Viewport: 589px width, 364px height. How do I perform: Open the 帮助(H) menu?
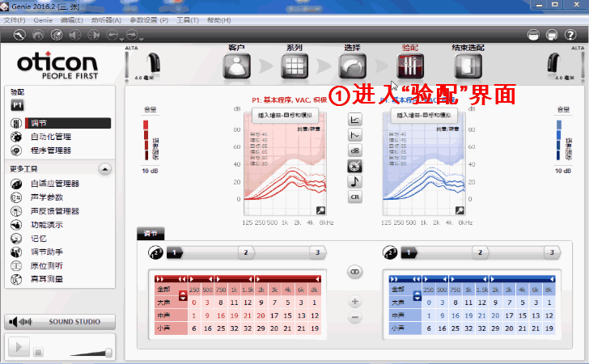[219, 20]
